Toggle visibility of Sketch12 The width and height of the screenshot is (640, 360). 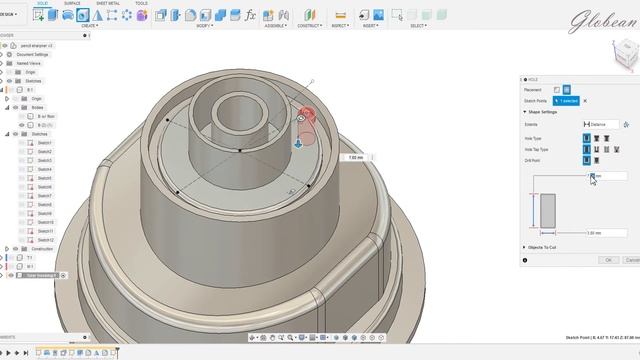[22, 240]
